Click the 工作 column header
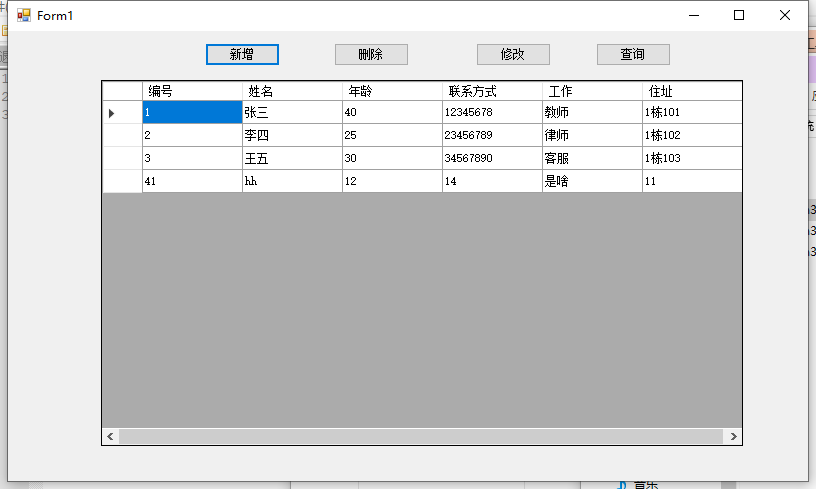 coord(592,91)
